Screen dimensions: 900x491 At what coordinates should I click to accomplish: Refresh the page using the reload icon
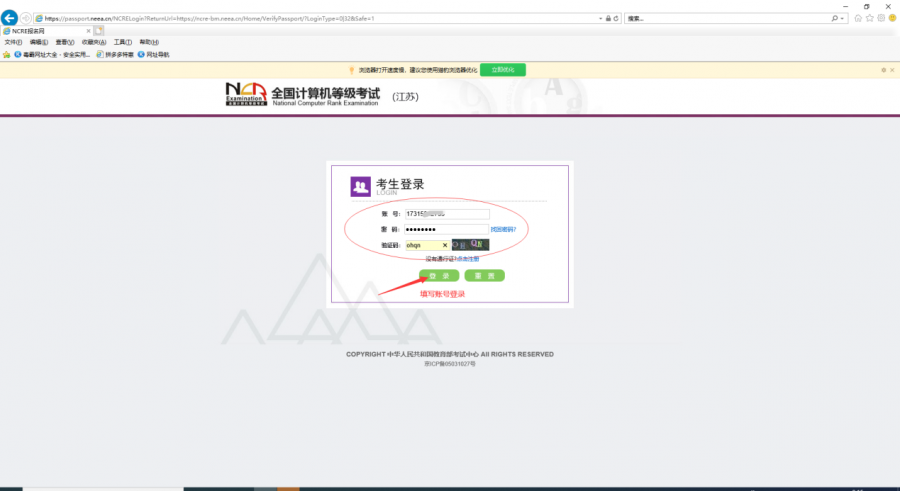(x=617, y=18)
